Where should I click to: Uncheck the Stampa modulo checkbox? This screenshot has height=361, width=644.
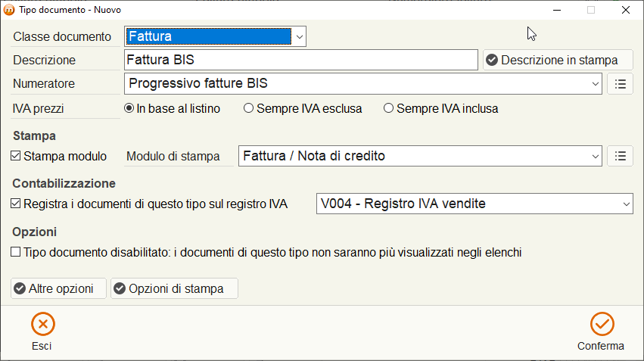click(16, 156)
